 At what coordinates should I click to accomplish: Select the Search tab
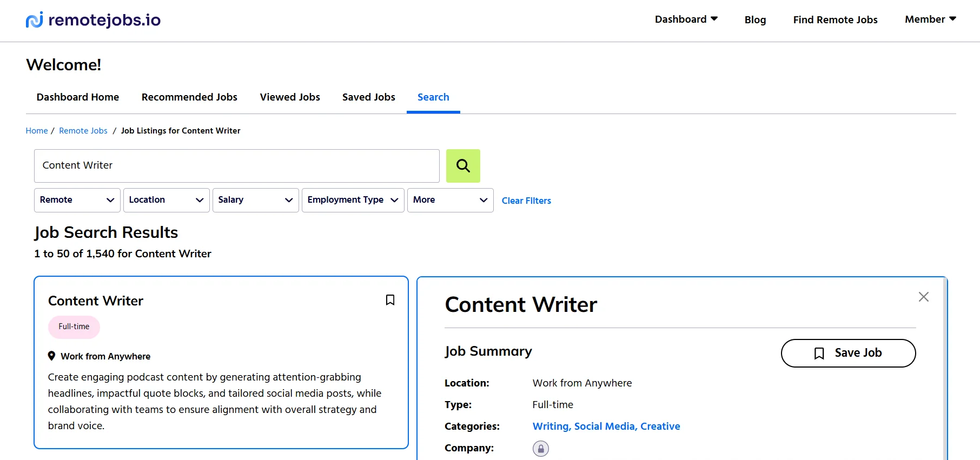click(x=433, y=97)
